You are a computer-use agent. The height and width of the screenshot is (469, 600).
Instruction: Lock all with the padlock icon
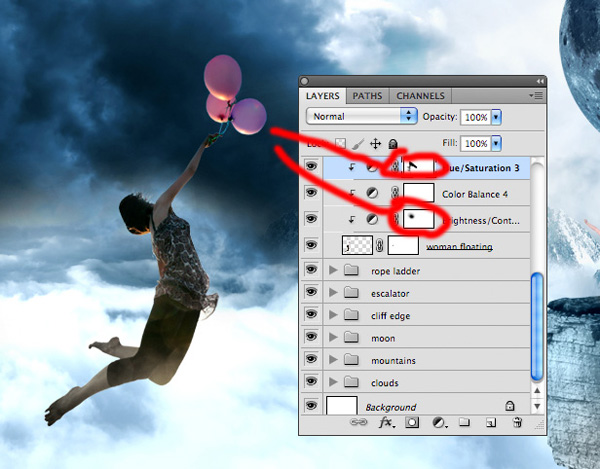(x=393, y=144)
